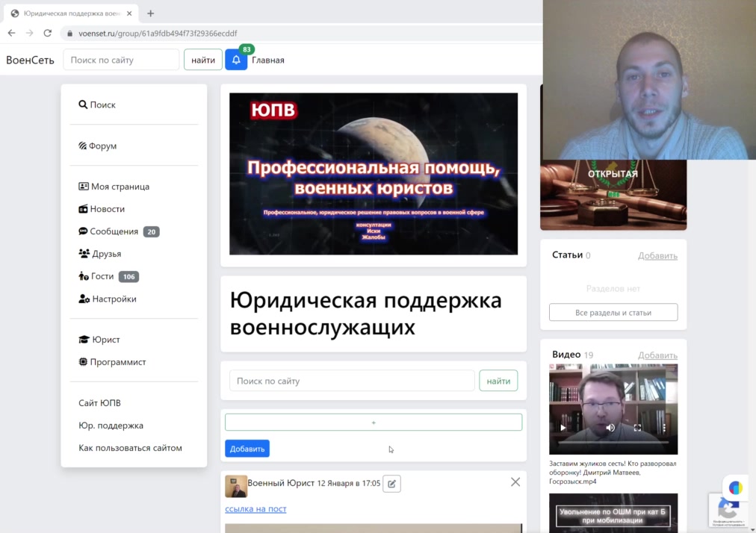The width and height of the screenshot is (756, 533).
Task: Close the Военный Юрист post with X
Action: pyautogui.click(x=515, y=482)
